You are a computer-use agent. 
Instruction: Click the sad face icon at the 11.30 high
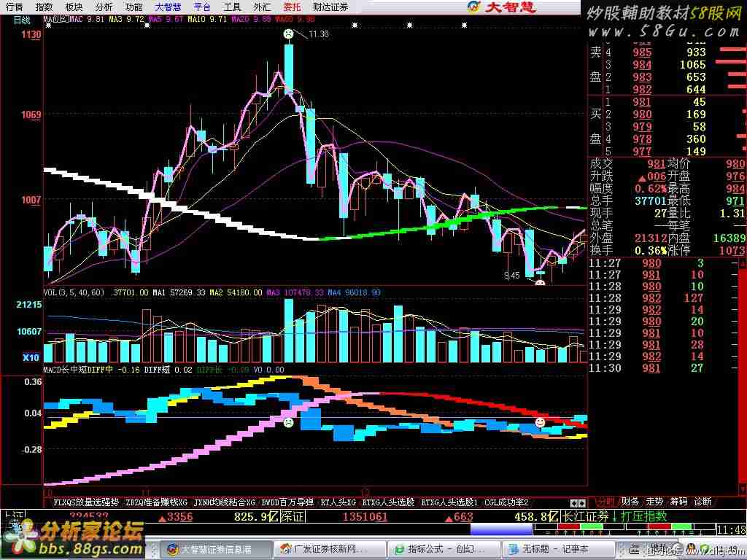288,34
